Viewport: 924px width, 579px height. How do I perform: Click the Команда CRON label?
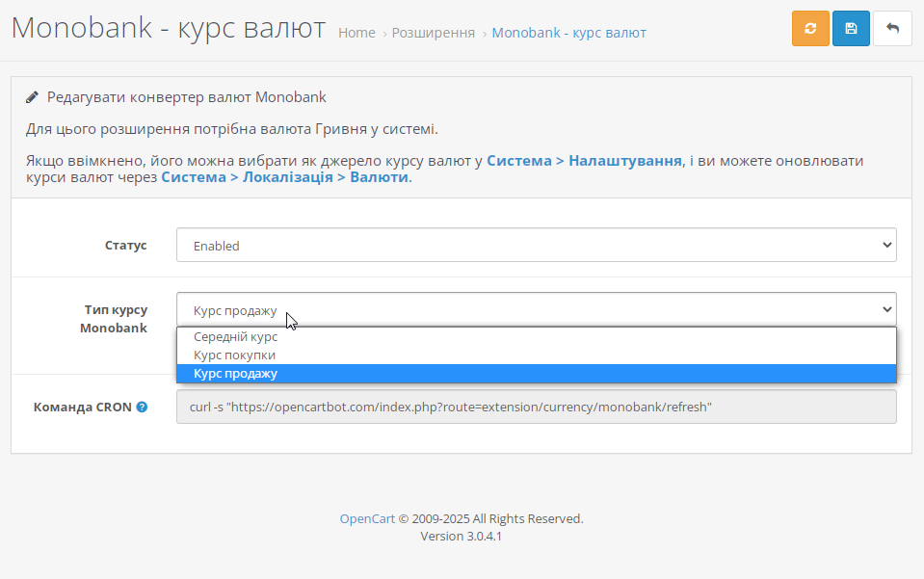coord(83,407)
